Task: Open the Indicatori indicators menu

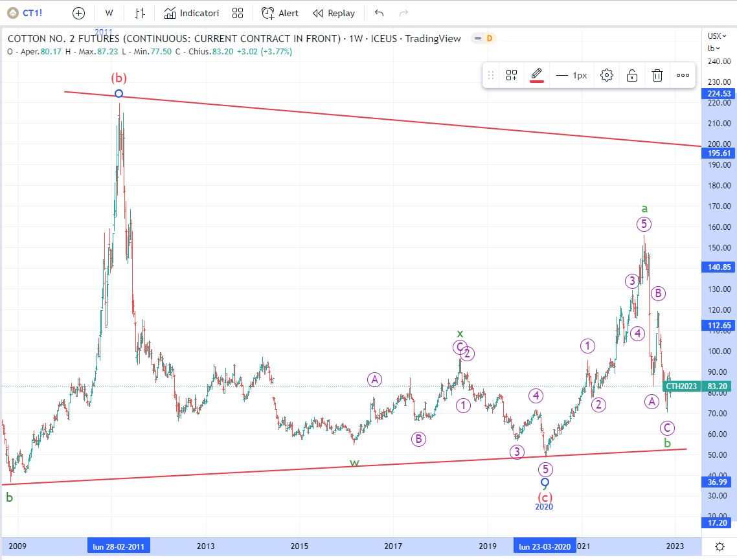Action: coord(191,13)
